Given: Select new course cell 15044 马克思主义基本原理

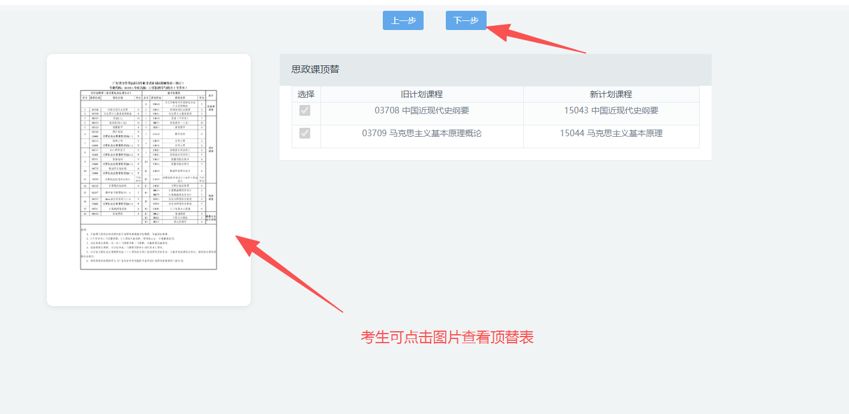Looking at the screenshot, I should [x=611, y=133].
